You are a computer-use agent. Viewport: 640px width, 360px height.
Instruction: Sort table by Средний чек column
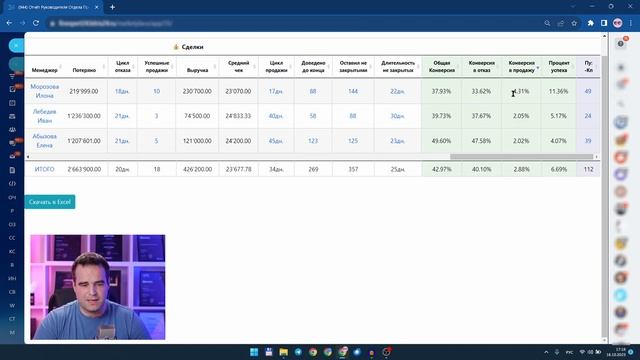[238, 67]
